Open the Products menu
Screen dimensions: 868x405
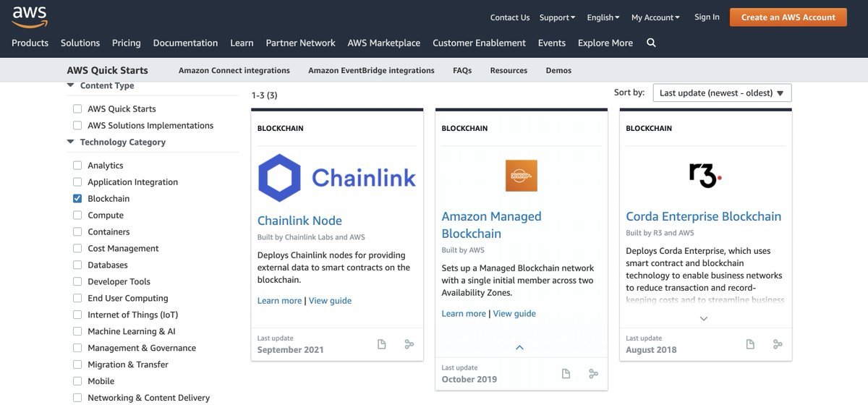[30, 43]
